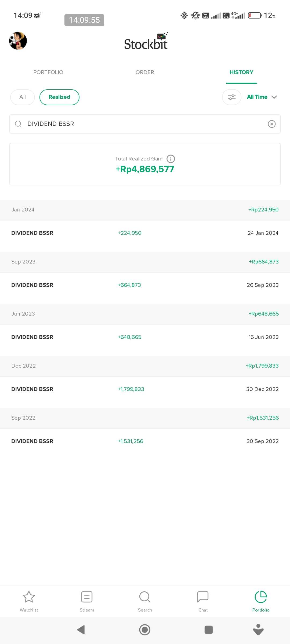Switch to the ORDER tab
This screenshot has height=644, width=290.
click(x=145, y=72)
